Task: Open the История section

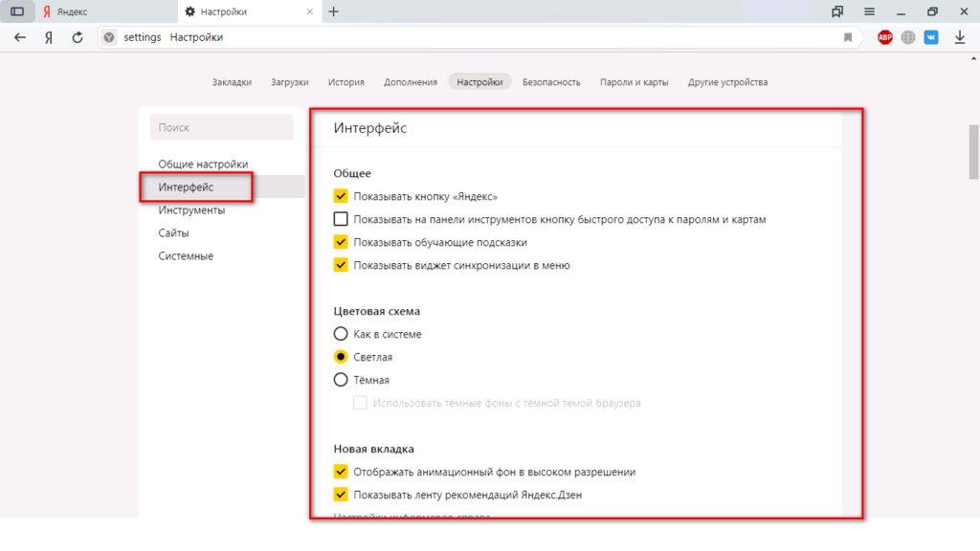Action: click(x=346, y=82)
